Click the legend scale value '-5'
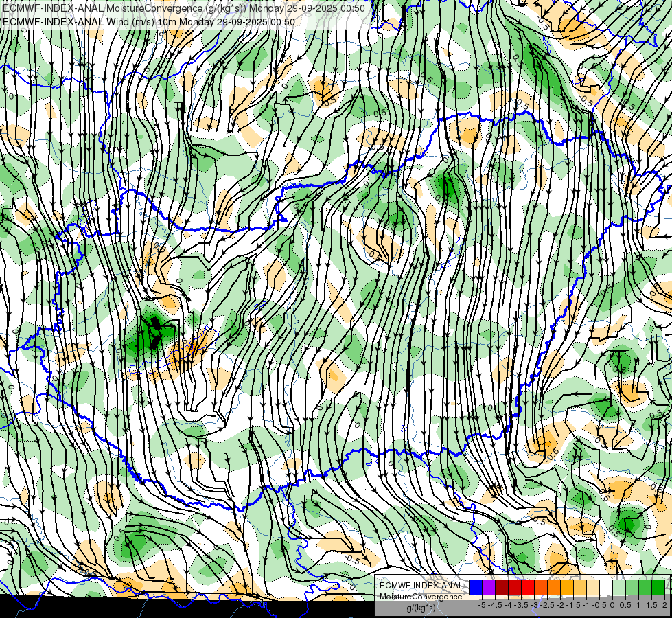The image size is (672, 618). click(x=482, y=605)
